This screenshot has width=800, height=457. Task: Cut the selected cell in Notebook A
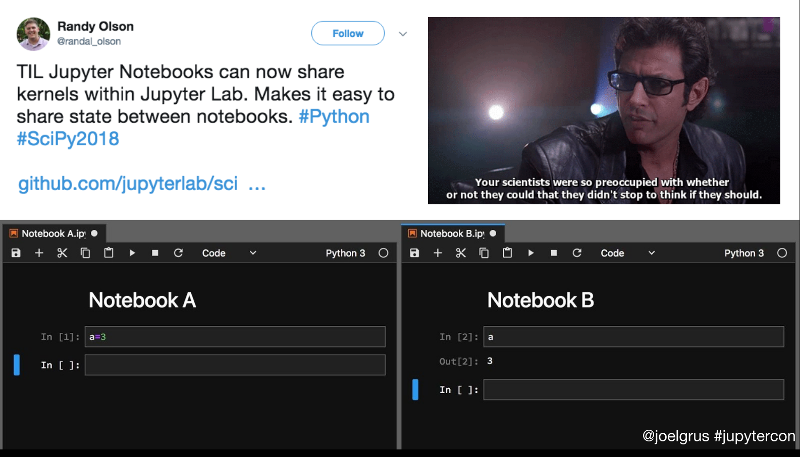[x=62, y=253]
